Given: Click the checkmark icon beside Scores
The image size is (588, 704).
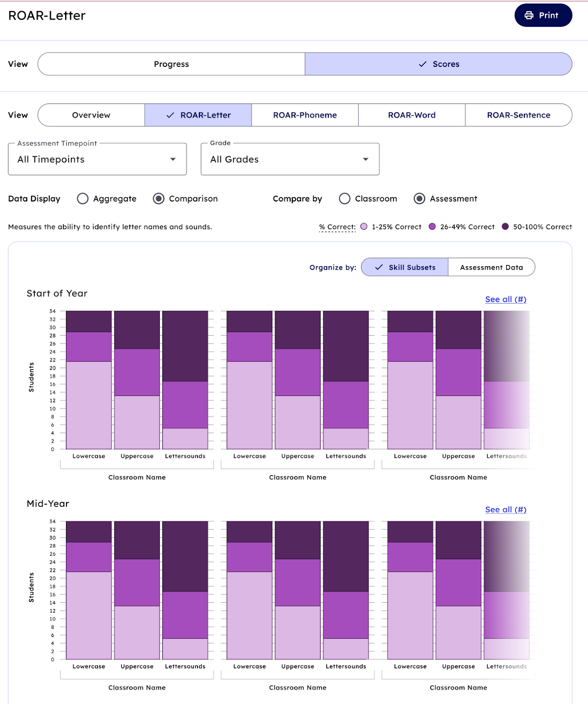Looking at the screenshot, I should pyautogui.click(x=423, y=64).
